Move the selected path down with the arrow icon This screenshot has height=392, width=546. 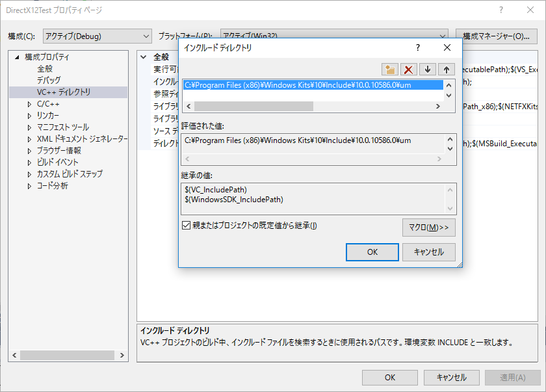pos(428,70)
